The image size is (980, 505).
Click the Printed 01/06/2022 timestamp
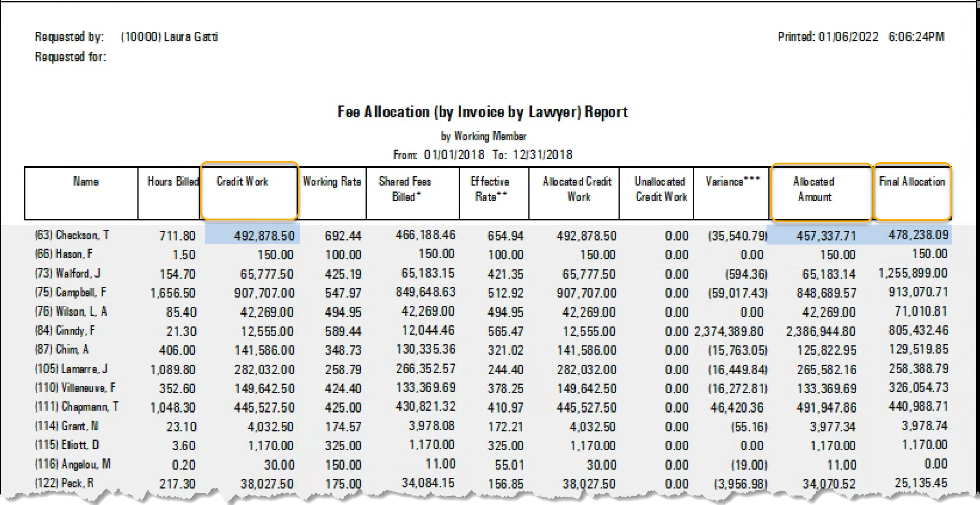pyautogui.click(x=861, y=37)
